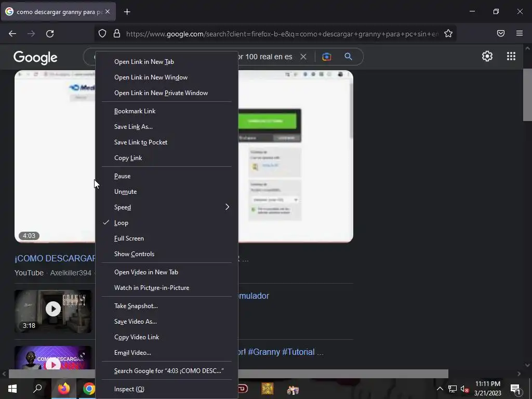This screenshot has height=399, width=532.
Task: Reload the page with the refresh icon
Action: pos(50,34)
